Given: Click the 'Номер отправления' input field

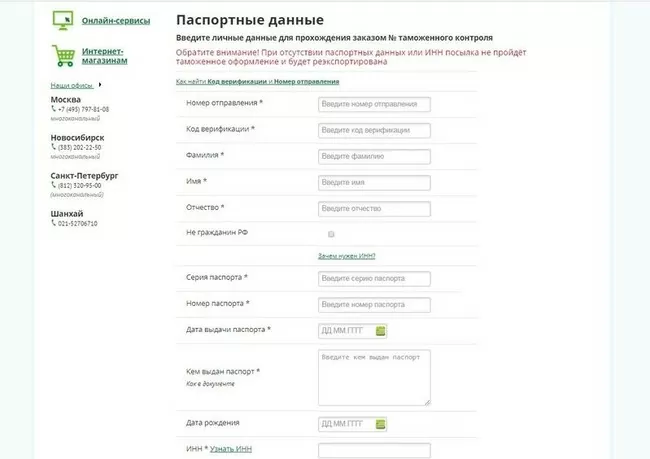Looking at the screenshot, I should pos(373,104).
